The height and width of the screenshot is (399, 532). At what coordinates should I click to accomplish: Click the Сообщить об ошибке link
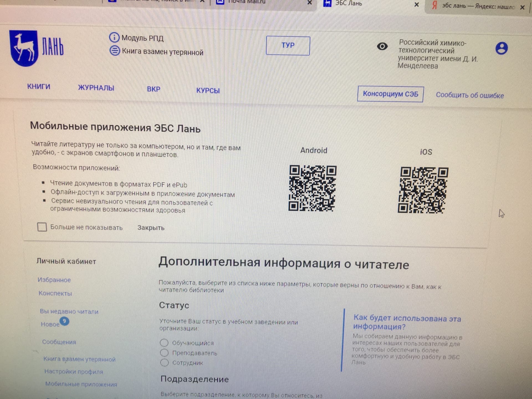tap(470, 95)
